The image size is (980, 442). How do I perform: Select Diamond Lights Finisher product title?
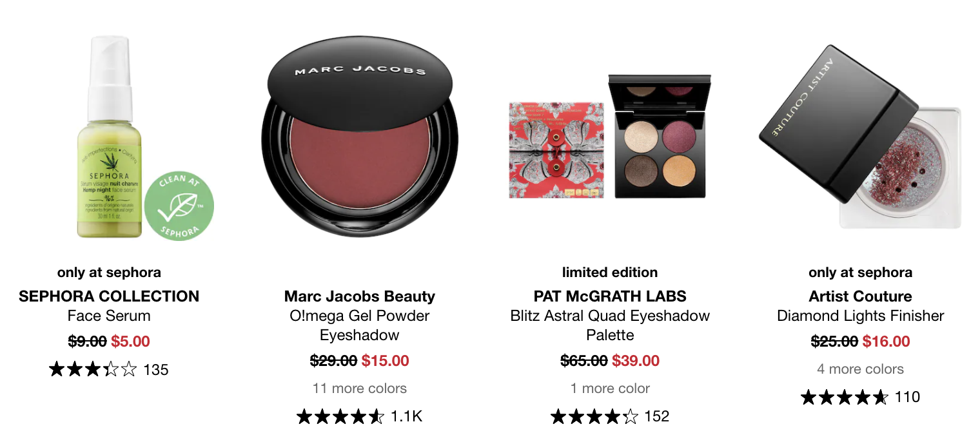[860, 316]
